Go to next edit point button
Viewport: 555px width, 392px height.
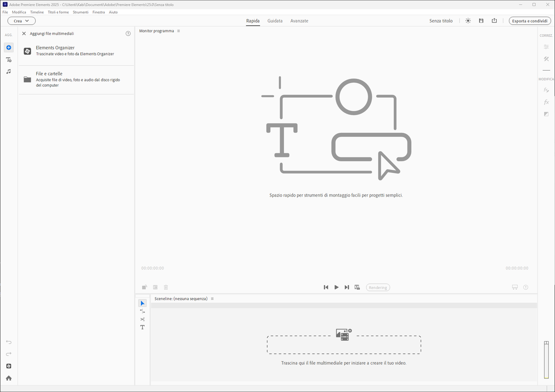coord(347,287)
